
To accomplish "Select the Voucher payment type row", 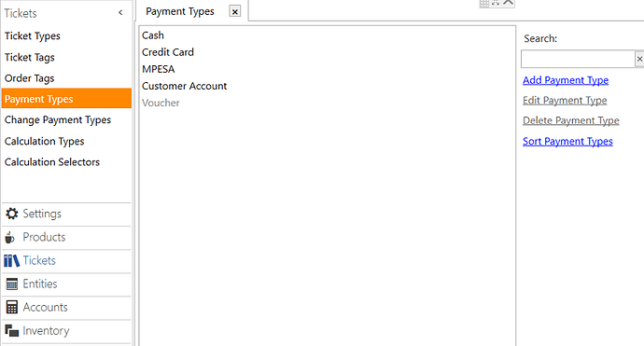I will [328, 103].
